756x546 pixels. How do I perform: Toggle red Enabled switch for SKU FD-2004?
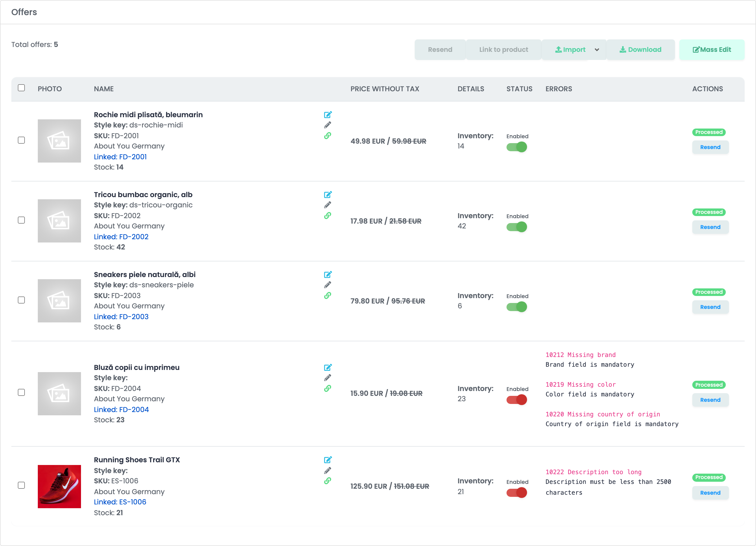click(x=516, y=400)
